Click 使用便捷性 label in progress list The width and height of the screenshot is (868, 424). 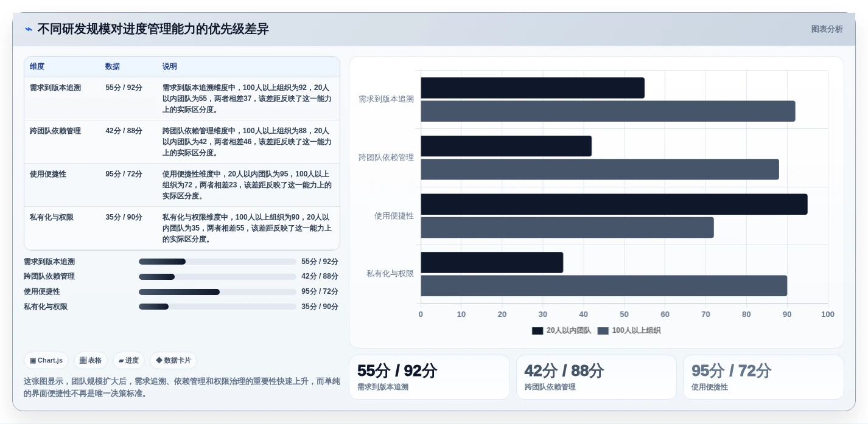click(x=42, y=292)
